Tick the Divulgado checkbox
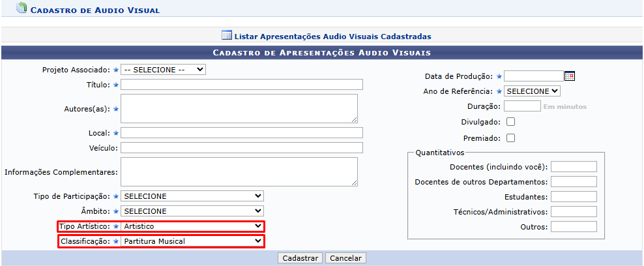The image size is (644, 266). (x=510, y=122)
